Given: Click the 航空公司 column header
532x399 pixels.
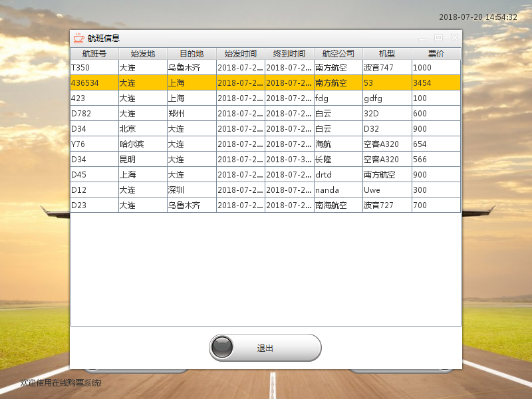Looking at the screenshot, I should (338, 54).
